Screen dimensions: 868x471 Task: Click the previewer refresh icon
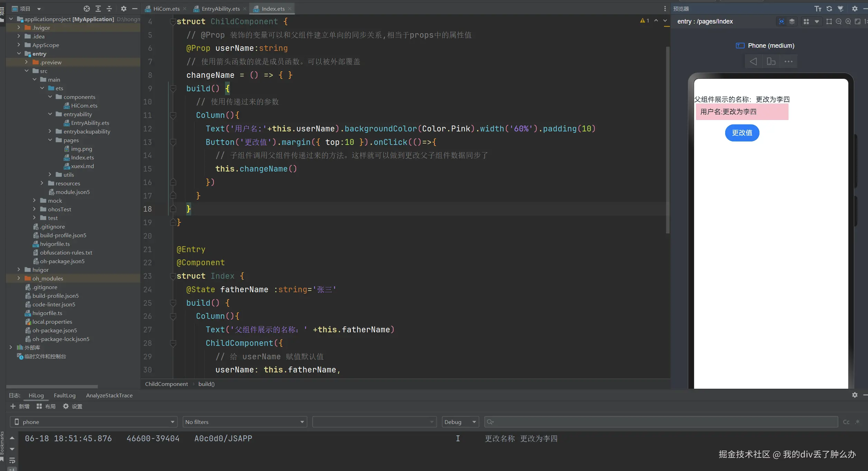tap(829, 9)
